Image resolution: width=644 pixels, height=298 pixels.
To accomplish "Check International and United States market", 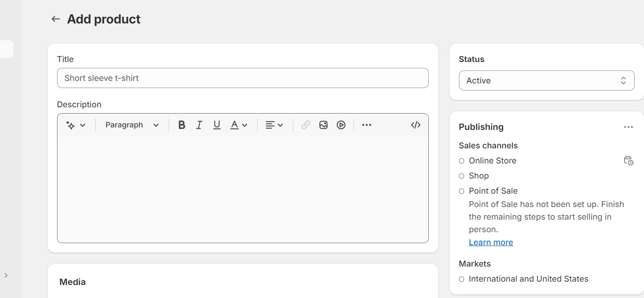I will point(461,279).
